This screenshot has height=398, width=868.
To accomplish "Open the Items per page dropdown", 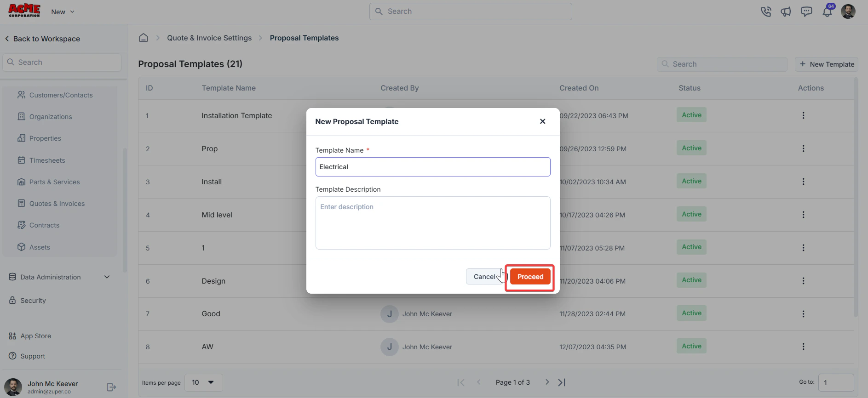I will [204, 382].
